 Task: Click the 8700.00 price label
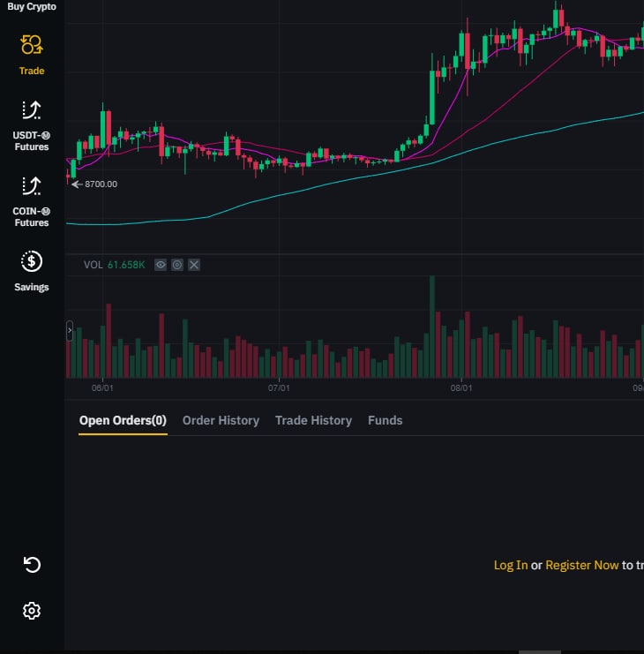[x=101, y=184]
